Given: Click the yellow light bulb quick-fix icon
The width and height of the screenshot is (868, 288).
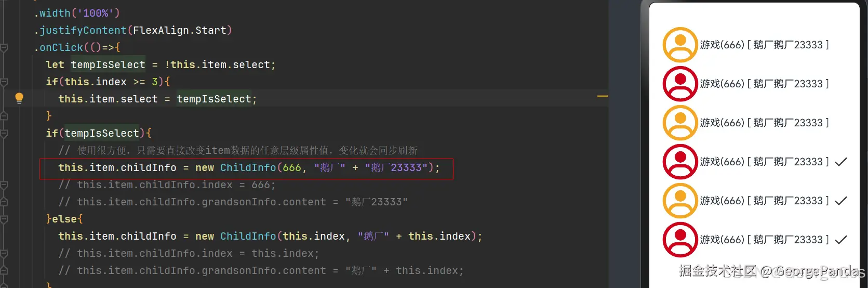Looking at the screenshot, I should pos(19,98).
